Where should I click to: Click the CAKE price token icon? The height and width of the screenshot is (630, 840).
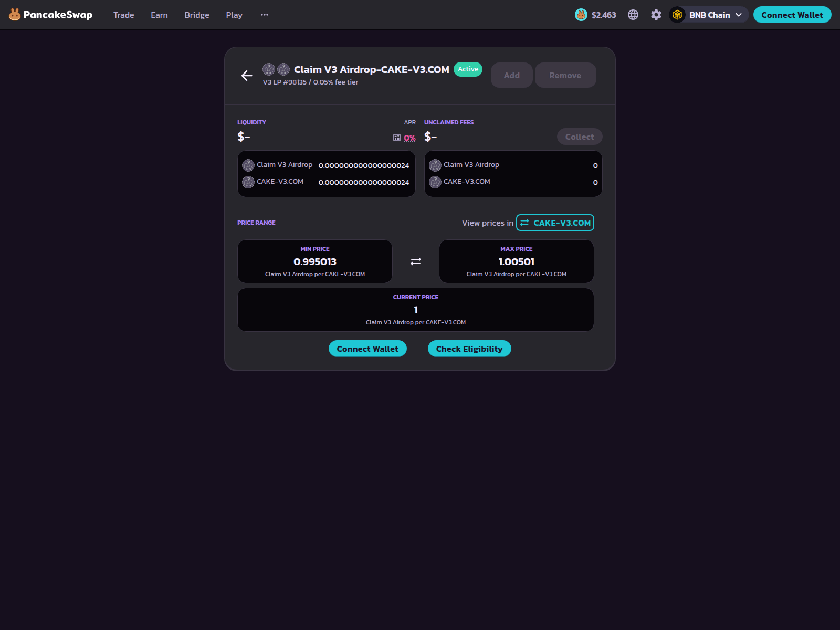click(581, 15)
